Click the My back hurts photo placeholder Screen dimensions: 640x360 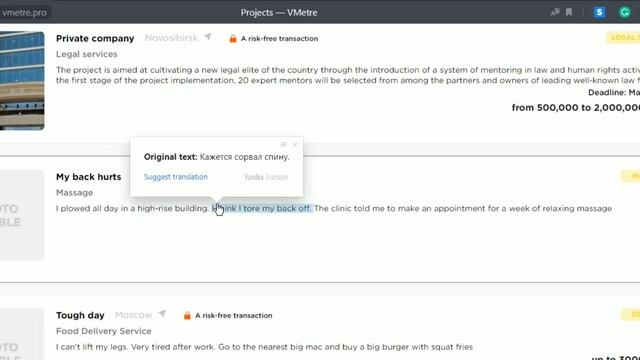(x=22, y=215)
